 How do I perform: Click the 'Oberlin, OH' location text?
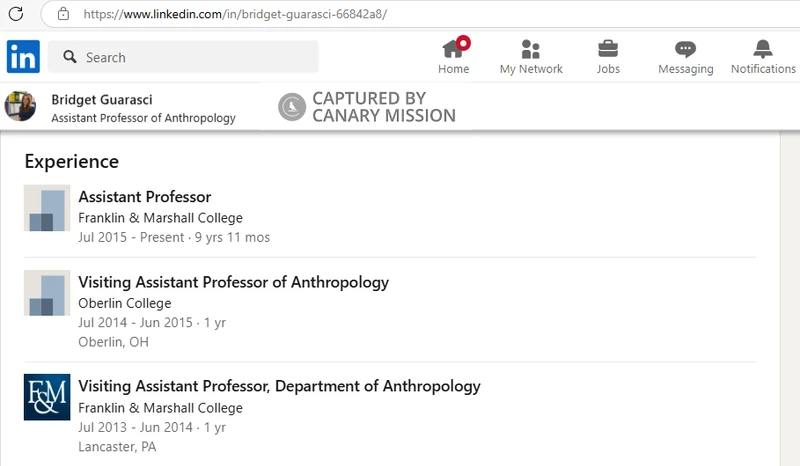point(113,342)
